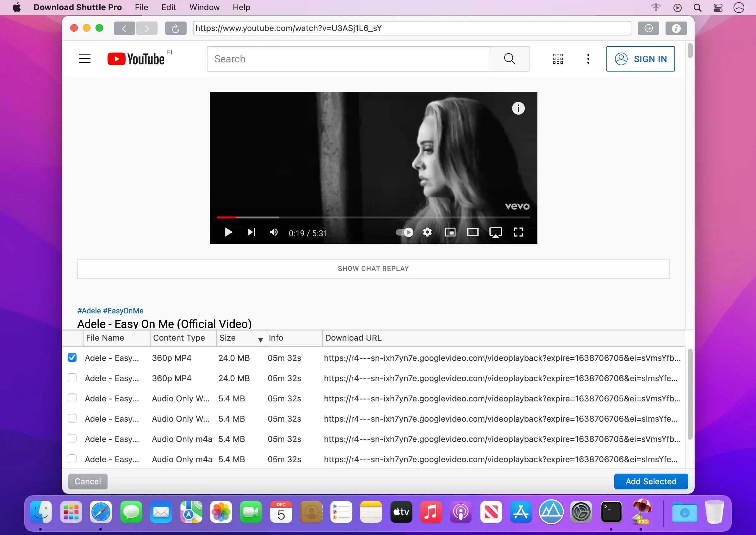The height and width of the screenshot is (535, 756).
Task: Open the player settings gear
Action: pyautogui.click(x=427, y=232)
